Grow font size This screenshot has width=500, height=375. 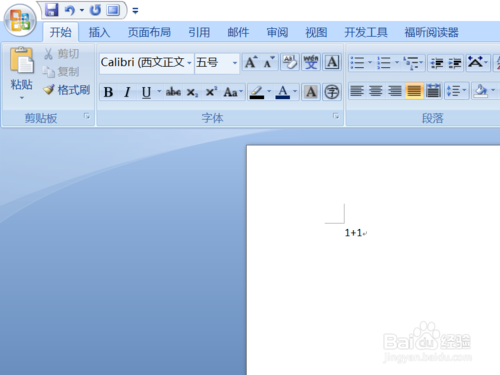tap(251, 62)
